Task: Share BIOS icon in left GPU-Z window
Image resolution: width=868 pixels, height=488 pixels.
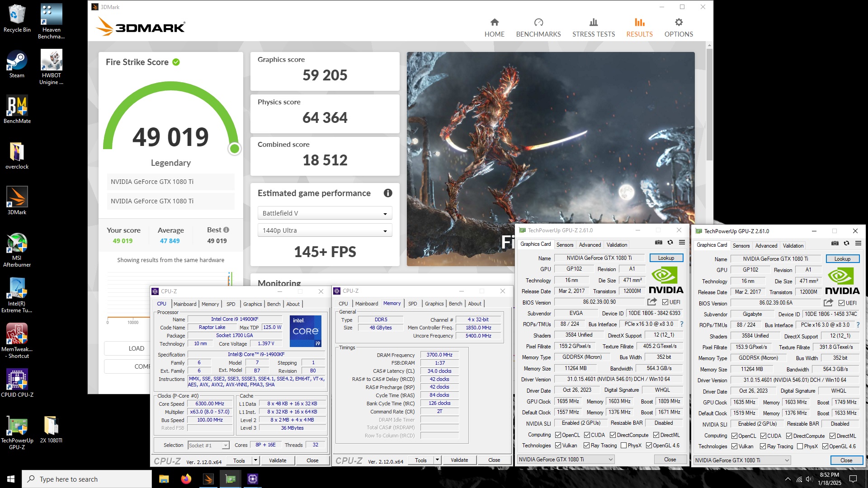Action: click(x=652, y=302)
